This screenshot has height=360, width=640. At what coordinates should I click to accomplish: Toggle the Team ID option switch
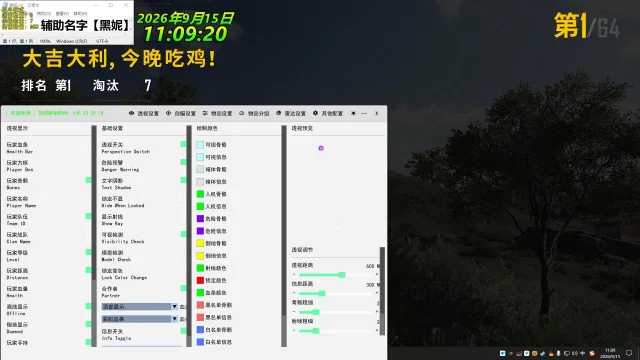[x=88, y=216]
